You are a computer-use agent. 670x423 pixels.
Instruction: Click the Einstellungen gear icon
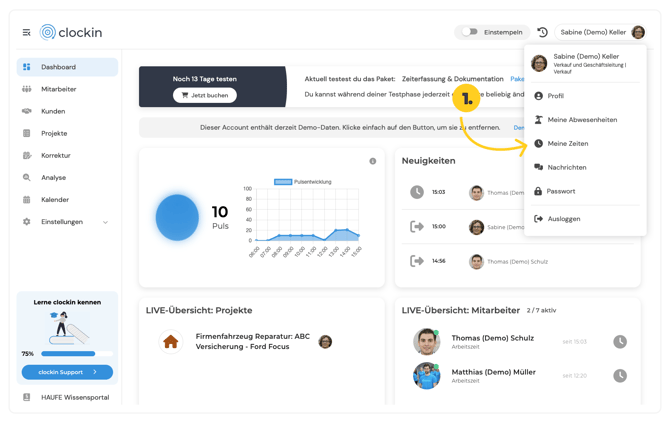(26, 222)
